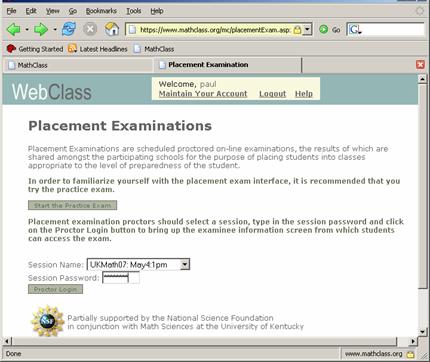Open the Tools menu
The width and height of the screenshot is (430, 362).
click(134, 11)
